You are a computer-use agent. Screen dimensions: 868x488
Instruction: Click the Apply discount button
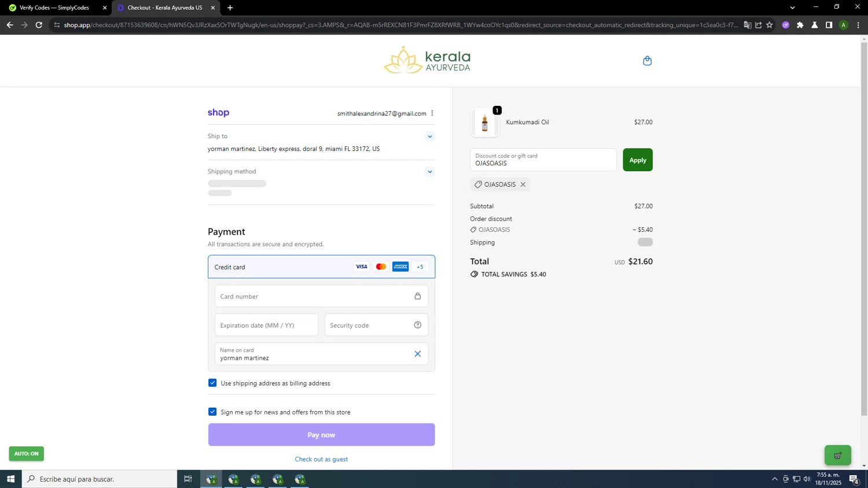point(638,160)
